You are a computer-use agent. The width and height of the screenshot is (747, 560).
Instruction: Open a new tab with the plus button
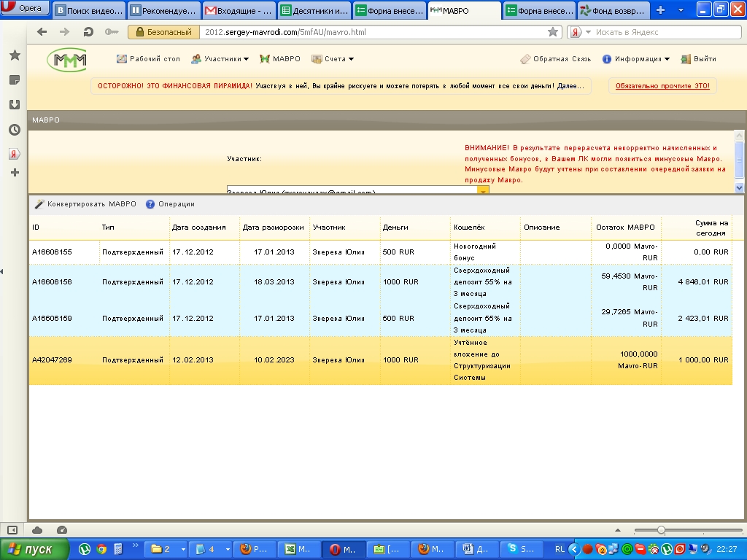pyautogui.click(x=660, y=10)
